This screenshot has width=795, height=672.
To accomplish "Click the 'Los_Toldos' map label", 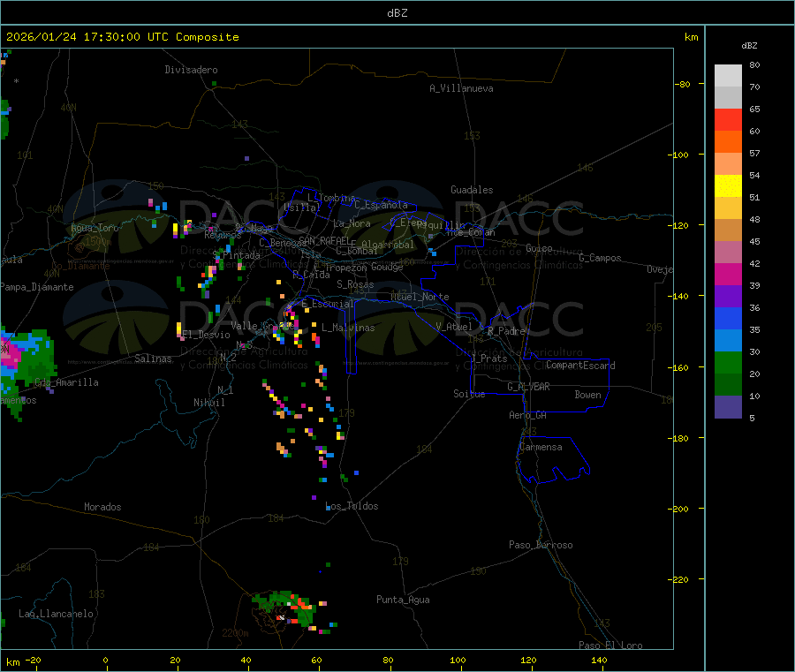I will pos(352,506).
